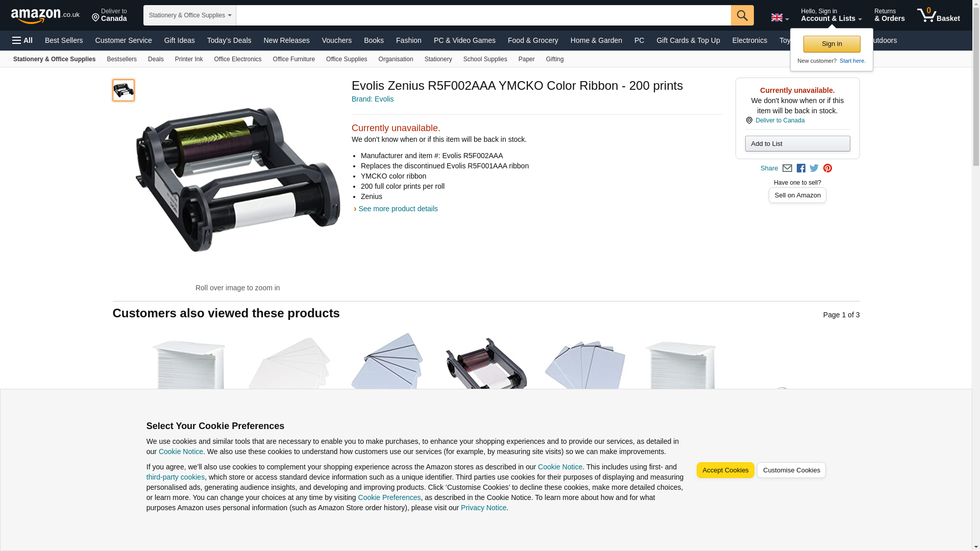Screen dimensions: 980x551
Task: Open the language flag dropdown
Action: tap(779, 17)
